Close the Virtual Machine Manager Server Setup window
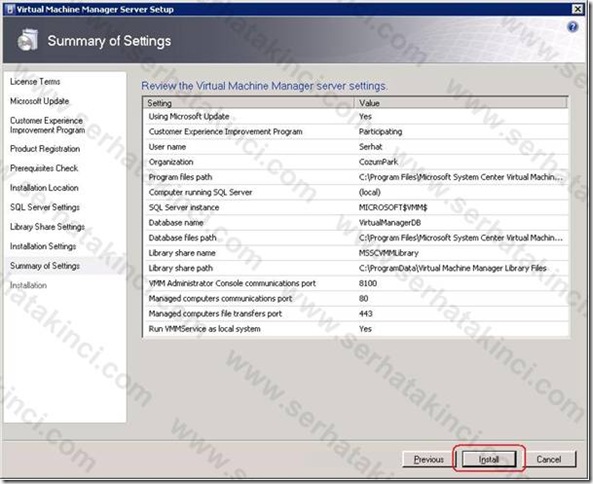The width and height of the screenshot is (593, 484). coord(577,9)
